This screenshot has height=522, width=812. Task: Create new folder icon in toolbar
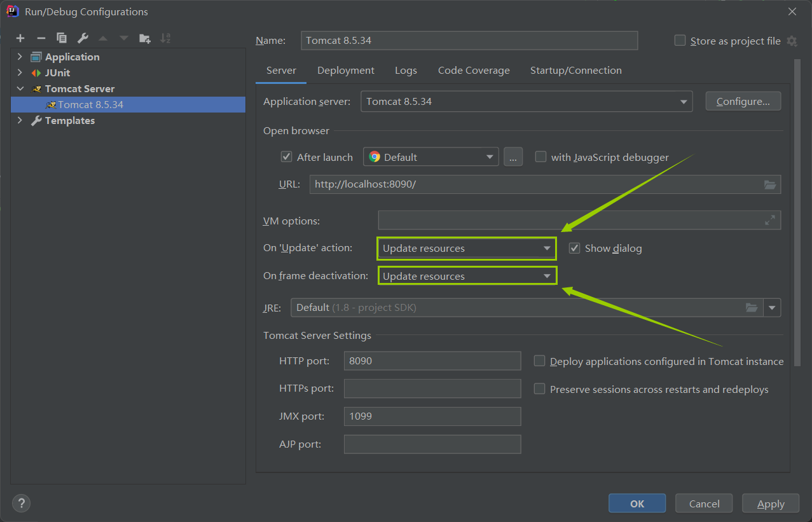[x=144, y=38]
